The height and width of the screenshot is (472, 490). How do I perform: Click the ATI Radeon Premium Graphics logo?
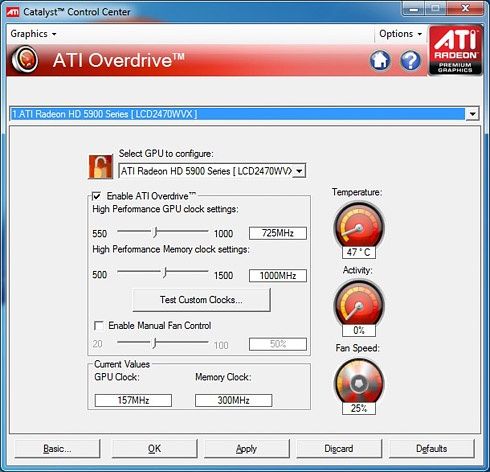click(x=455, y=50)
